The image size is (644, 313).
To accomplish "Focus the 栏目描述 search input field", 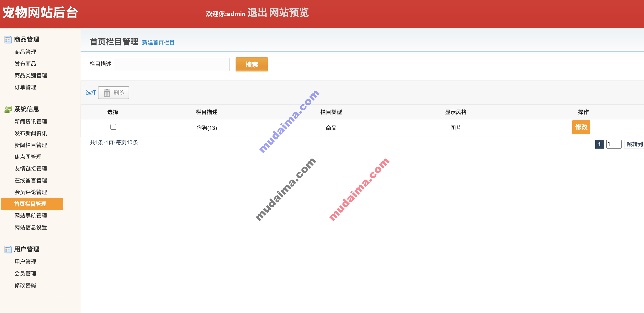I will pos(171,64).
